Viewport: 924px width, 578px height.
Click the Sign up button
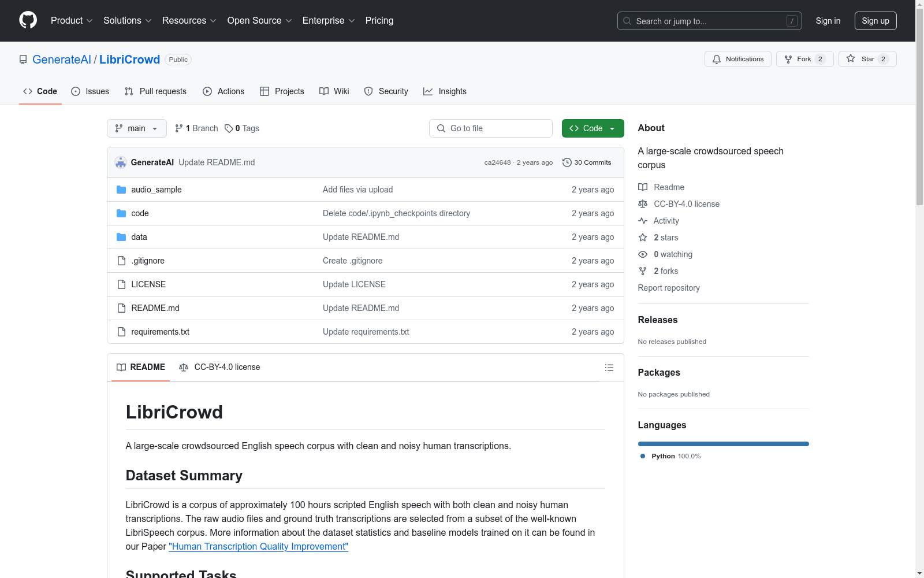pyautogui.click(x=875, y=21)
